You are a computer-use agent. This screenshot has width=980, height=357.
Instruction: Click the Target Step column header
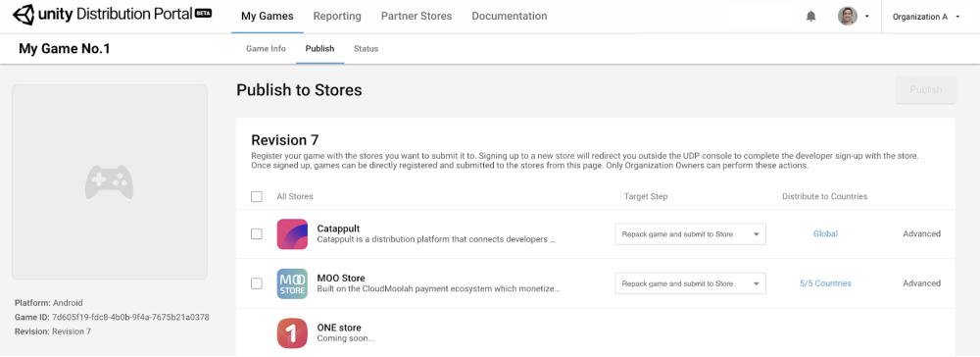point(646,196)
